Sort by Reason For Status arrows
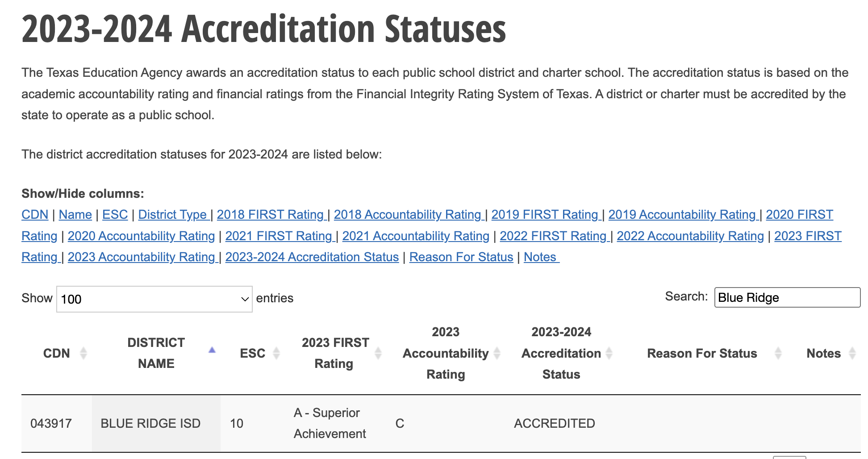 point(778,353)
